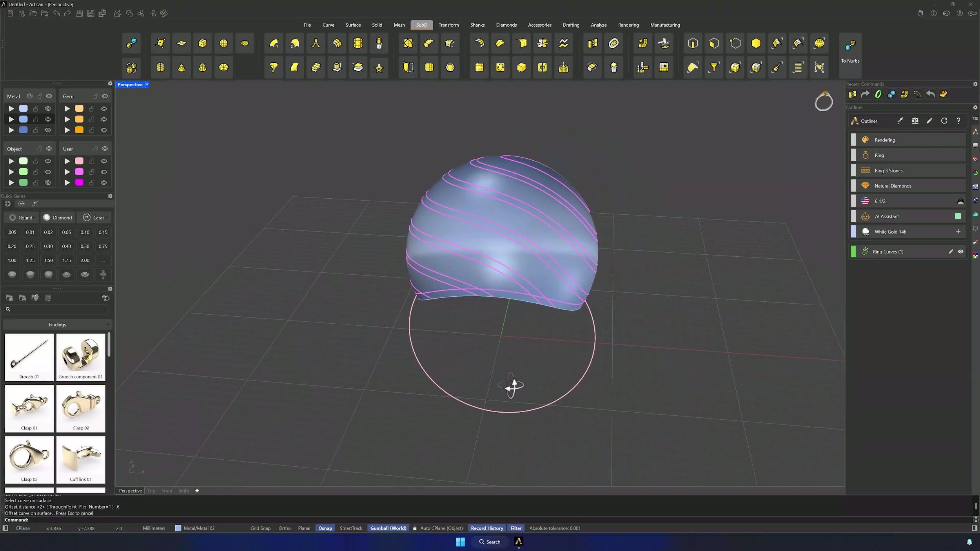Click the Outliner refresh icon
This screenshot has height=551, width=980.
(944, 121)
